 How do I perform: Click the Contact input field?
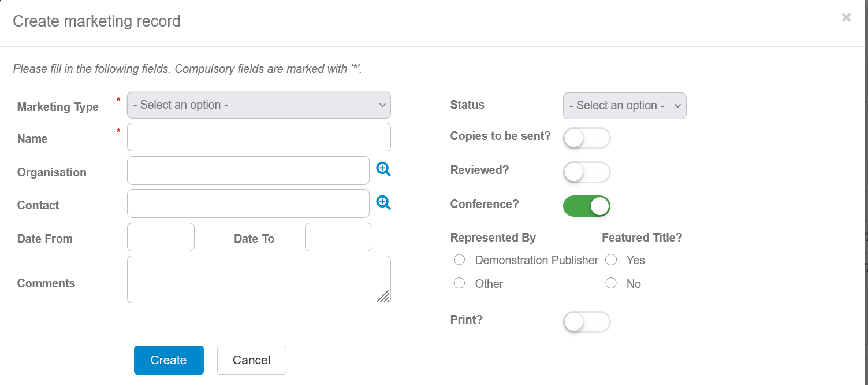pos(248,203)
